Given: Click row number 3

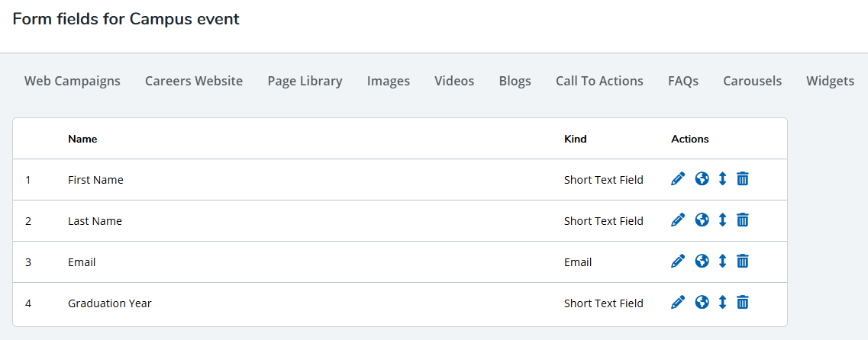Looking at the screenshot, I should click(x=27, y=262).
